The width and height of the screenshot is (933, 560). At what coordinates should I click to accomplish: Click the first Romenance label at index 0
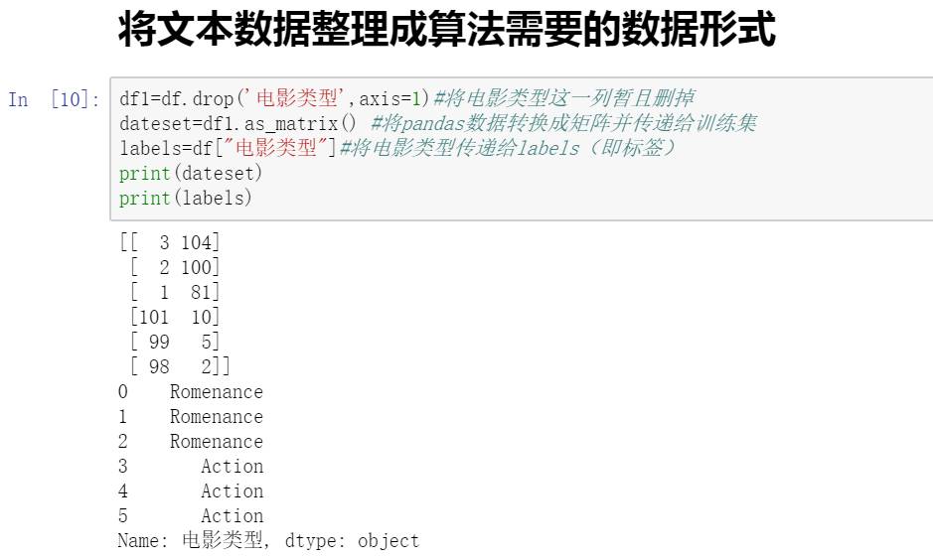tap(217, 392)
